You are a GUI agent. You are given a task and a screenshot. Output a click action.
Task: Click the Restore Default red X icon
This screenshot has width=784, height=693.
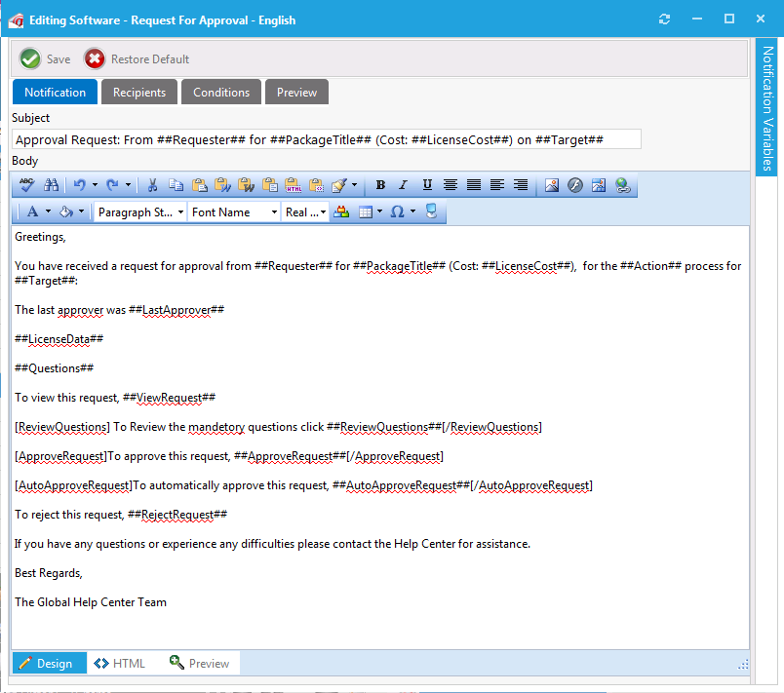click(95, 59)
